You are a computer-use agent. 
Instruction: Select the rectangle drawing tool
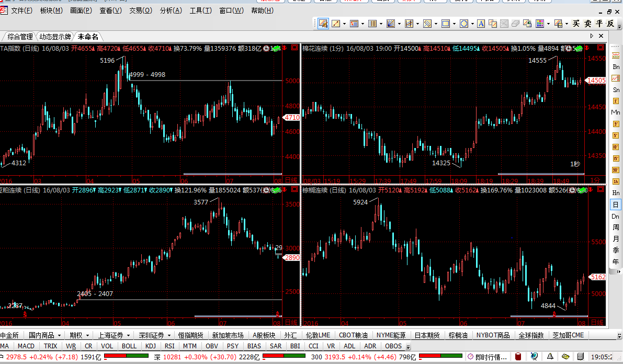click(446, 24)
